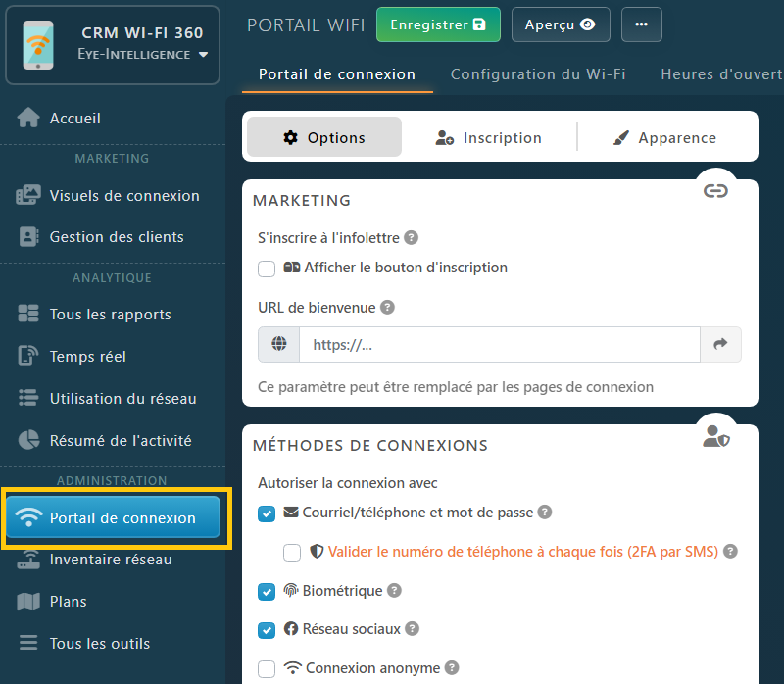Screen dimensions: 784x684
Task: Click help icon beside Réseau sociaux
Action: click(x=413, y=629)
